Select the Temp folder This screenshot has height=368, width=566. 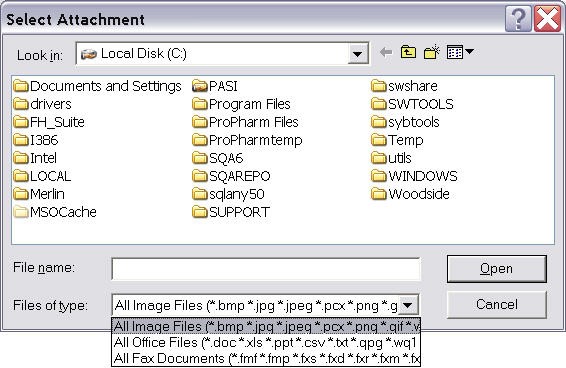[x=397, y=140]
